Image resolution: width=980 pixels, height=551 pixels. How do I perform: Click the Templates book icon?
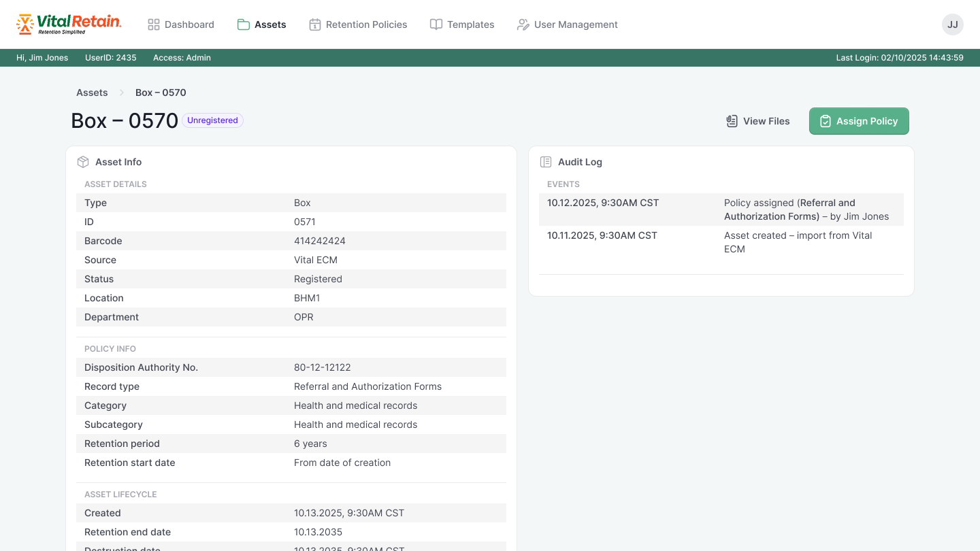click(436, 24)
